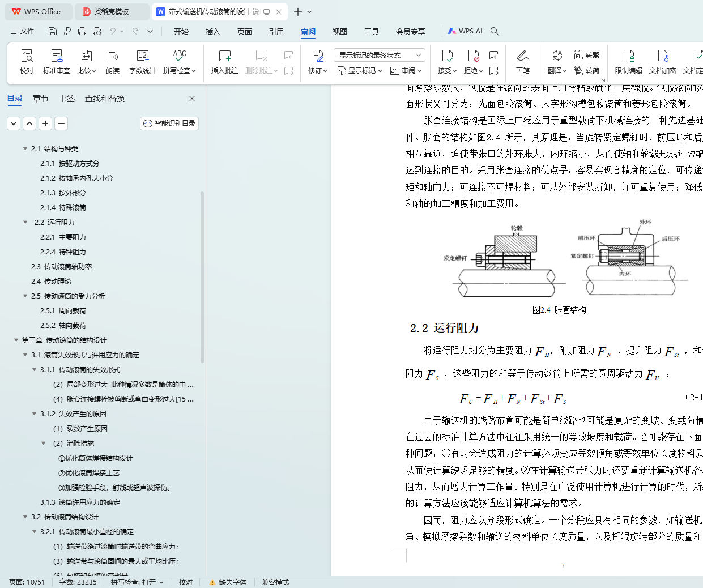Open the 开始 ribbon tab
This screenshot has height=588, width=703.
point(181,32)
